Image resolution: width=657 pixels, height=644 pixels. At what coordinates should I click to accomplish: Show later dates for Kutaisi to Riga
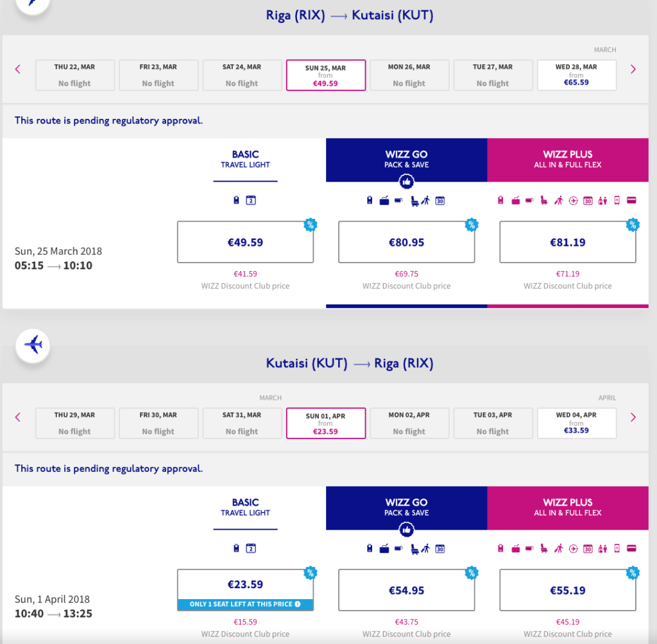click(633, 417)
